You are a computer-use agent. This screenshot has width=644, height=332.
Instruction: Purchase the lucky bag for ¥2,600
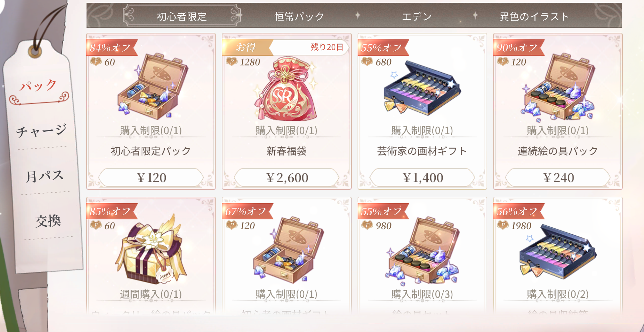pyautogui.click(x=287, y=178)
